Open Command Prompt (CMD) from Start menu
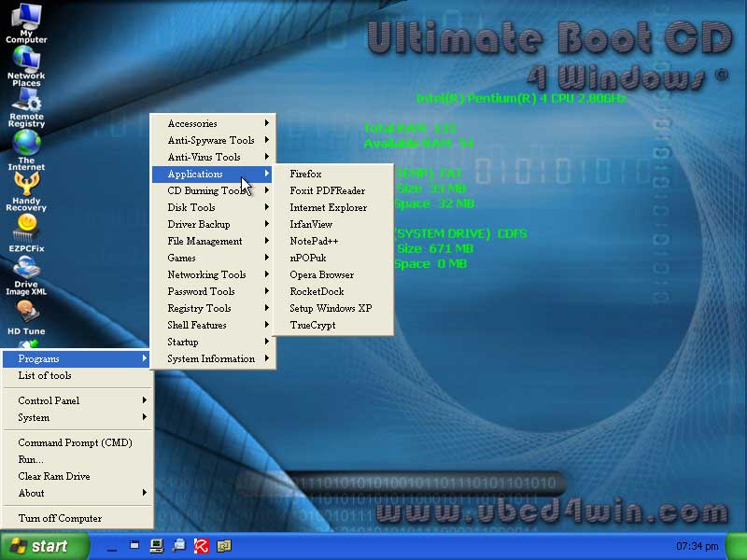This screenshot has width=747, height=560. pyautogui.click(x=76, y=443)
